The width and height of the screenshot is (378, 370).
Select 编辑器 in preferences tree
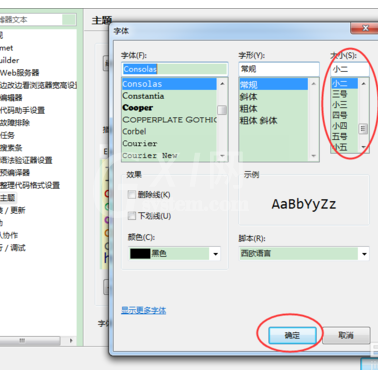11,98
